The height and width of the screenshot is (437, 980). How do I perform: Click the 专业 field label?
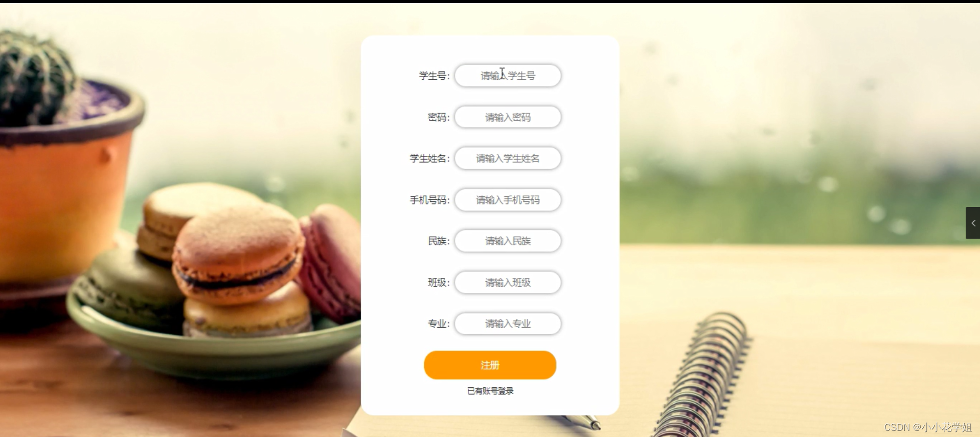[x=439, y=324]
